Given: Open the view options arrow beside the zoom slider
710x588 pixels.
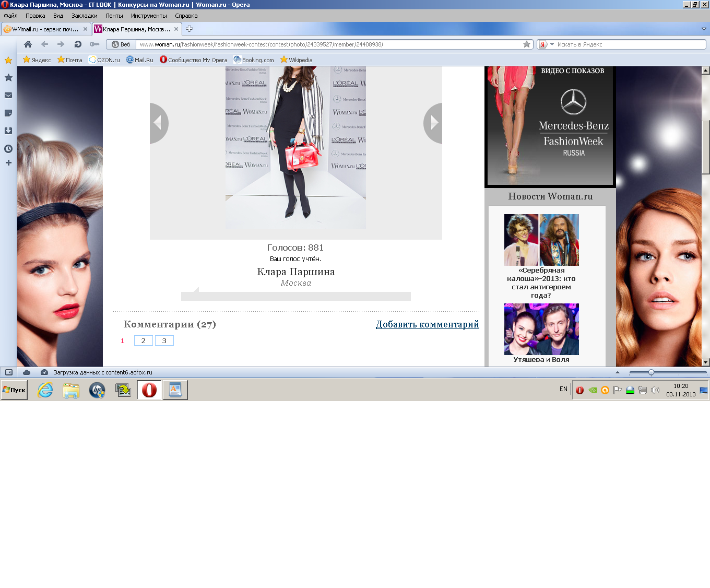Looking at the screenshot, I should pos(618,372).
